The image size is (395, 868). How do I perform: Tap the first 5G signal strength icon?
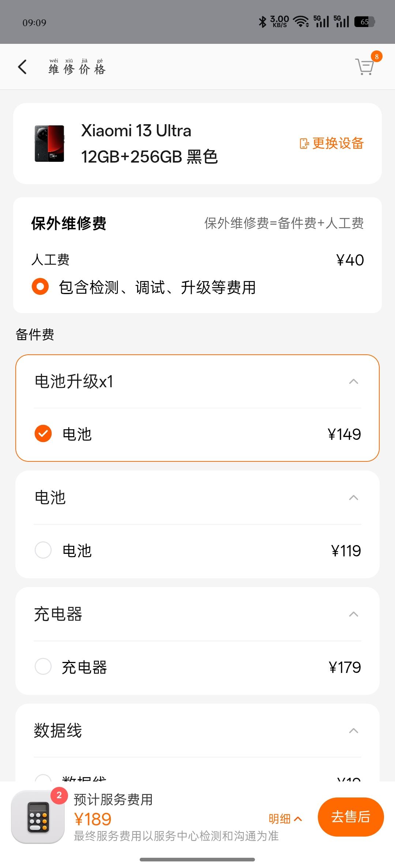321,22
